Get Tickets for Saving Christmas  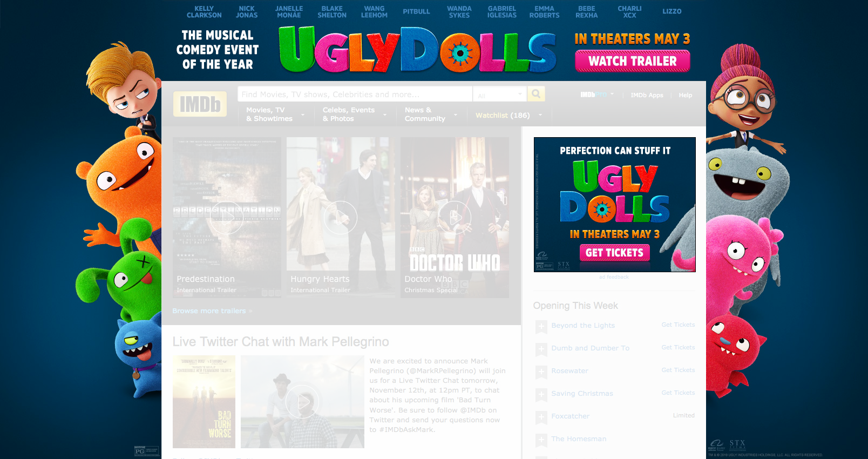(678, 393)
